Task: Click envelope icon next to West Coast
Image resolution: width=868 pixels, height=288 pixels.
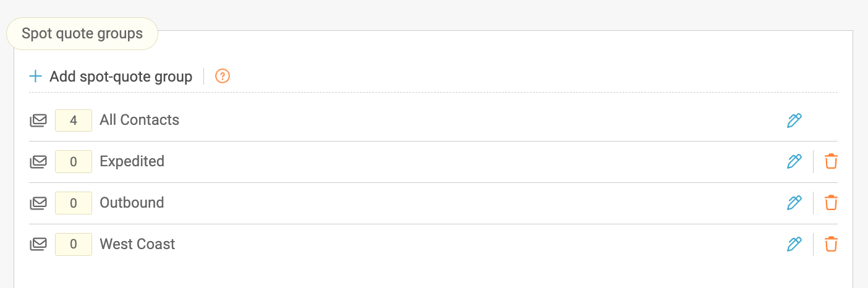Action: [x=38, y=245]
